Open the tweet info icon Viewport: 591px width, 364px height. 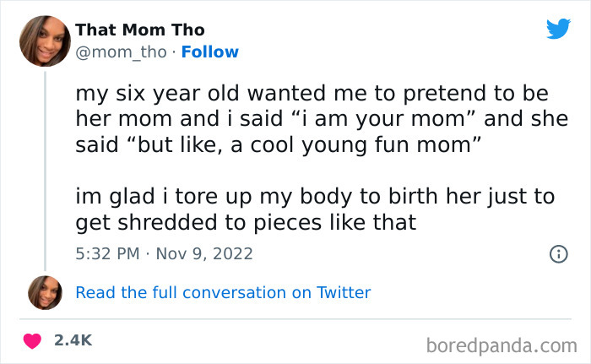coord(557,253)
